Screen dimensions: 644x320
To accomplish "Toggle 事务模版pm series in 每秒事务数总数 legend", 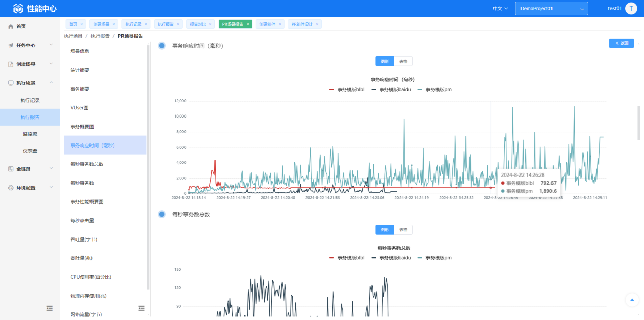I will pyautogui.click(x=435, y=258).
